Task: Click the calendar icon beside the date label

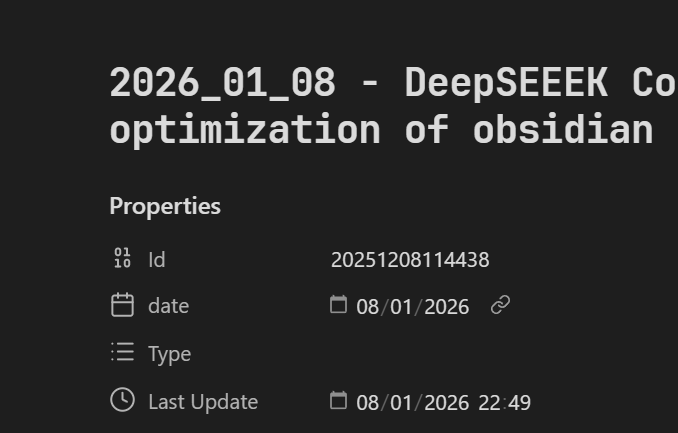Action: (122, 305)
